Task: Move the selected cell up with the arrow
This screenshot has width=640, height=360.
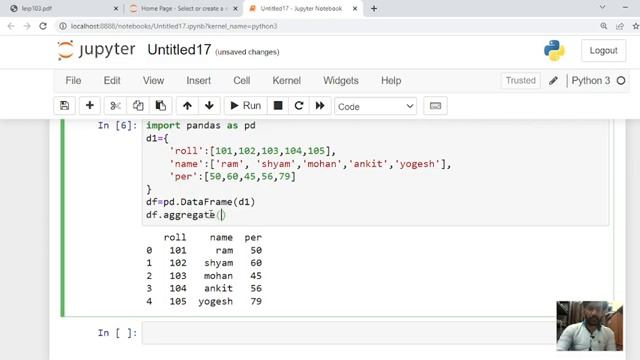Action: pos(187,106)
